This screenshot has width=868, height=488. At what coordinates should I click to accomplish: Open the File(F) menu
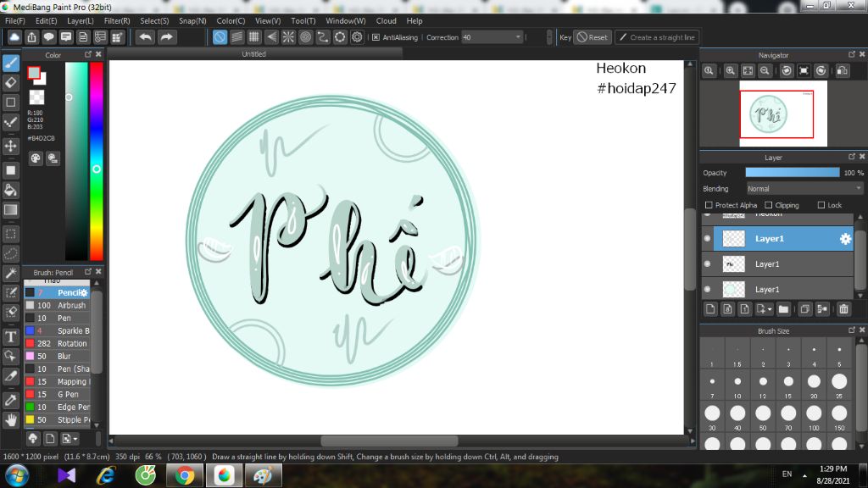coord(15,21)
